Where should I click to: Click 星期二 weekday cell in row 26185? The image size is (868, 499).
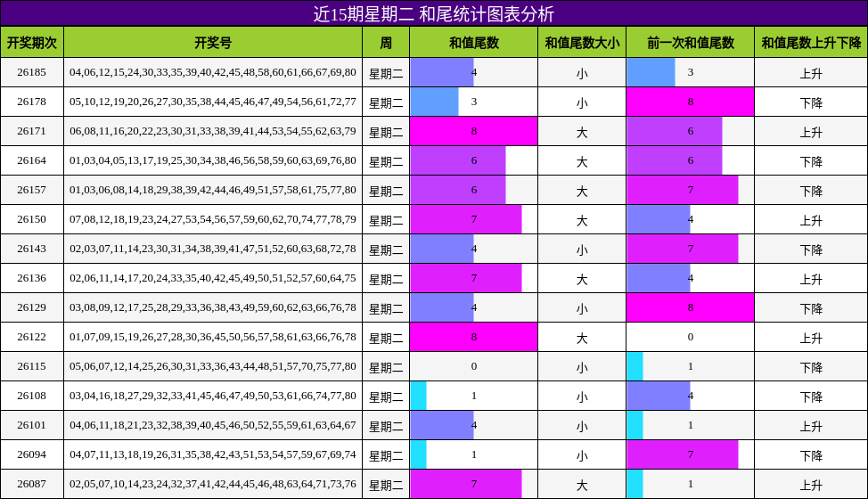coord(386,72)
